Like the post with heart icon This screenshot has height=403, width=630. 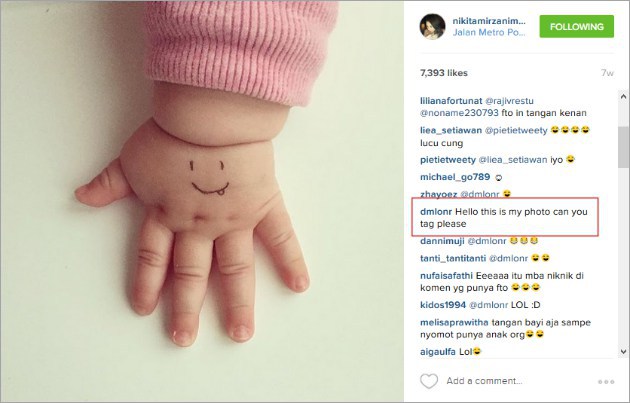(429, 381)
